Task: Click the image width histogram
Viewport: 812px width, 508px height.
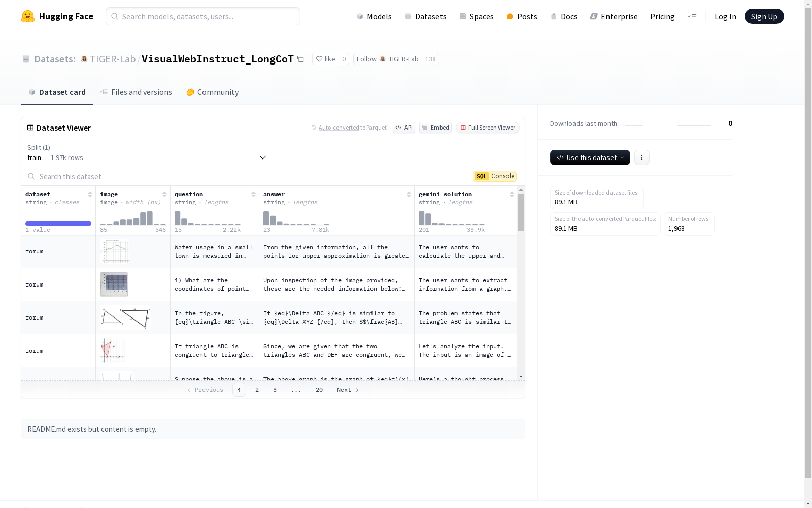Action: [133, 217]
